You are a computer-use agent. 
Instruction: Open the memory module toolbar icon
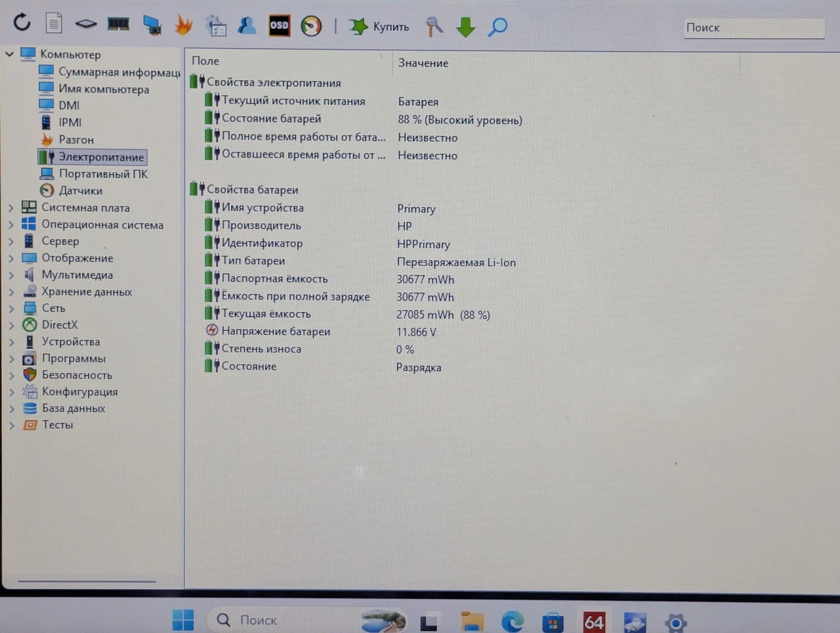[118, 24]
